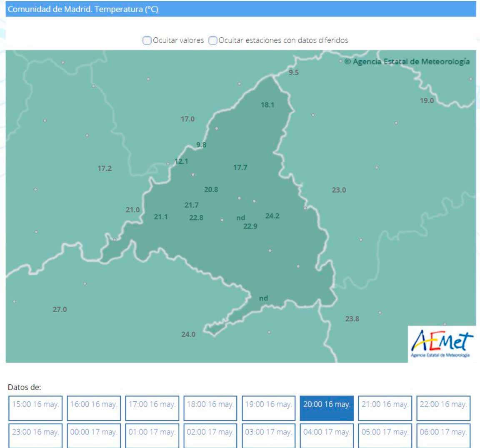Choose the 03:00 17 may. button

click(268, 432)
